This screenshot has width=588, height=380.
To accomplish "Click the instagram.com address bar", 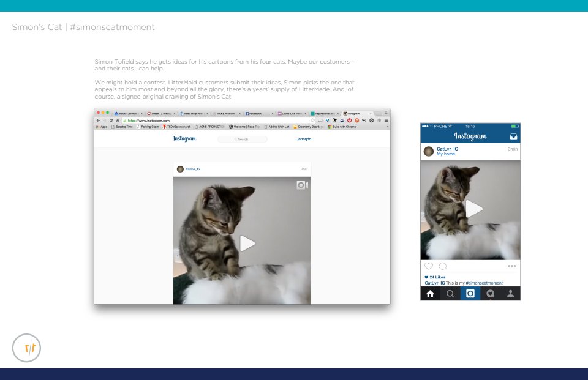I will pyautogui.click(x=219, y=121).
